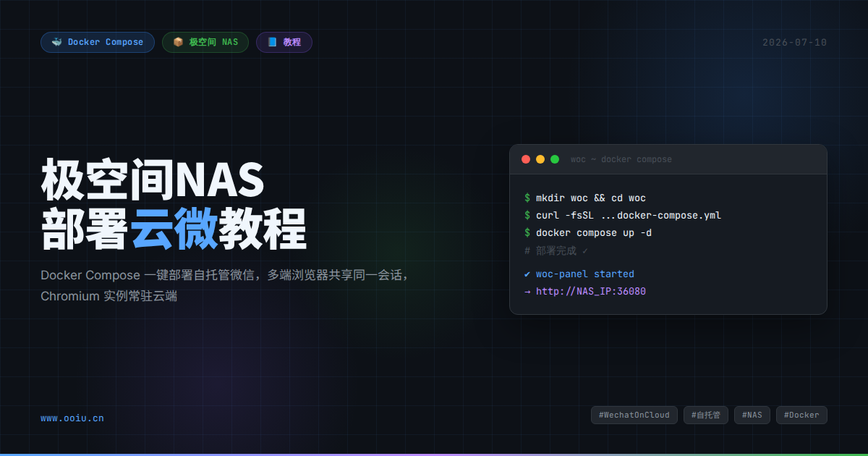Click the 教程 tag pill
Viewport: 868px width, 456px height.
pyautogui.click(x=284, y=42)
